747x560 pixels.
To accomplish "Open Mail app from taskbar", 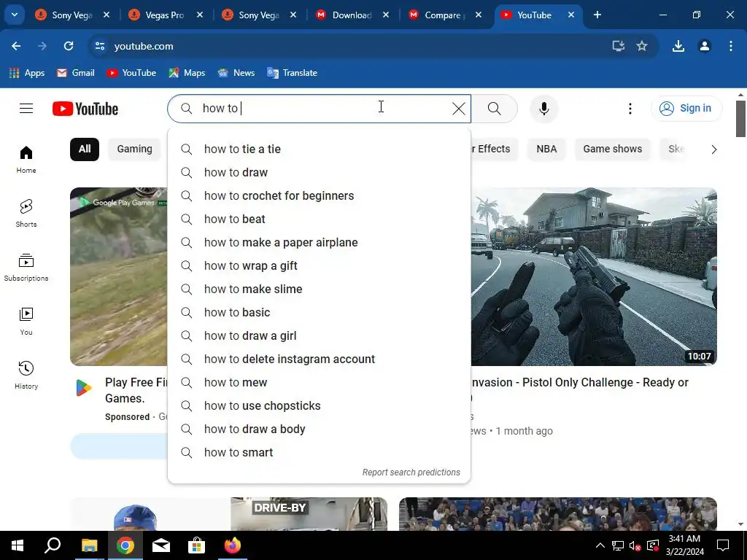I will coord(161,545).
